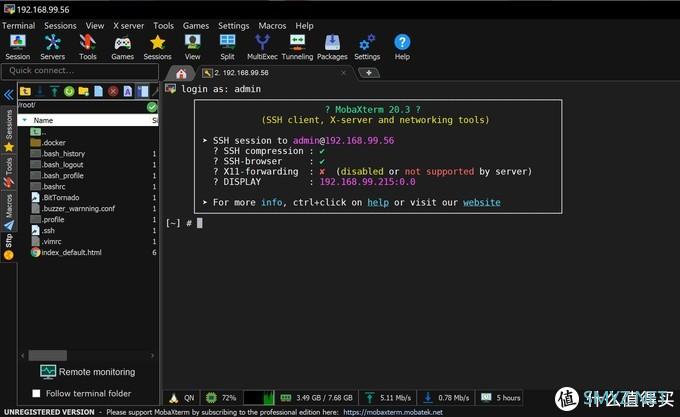The image size is (680, 417).
Task: Open the Help menu in menu bar
Action: click(x=304, y=26)
